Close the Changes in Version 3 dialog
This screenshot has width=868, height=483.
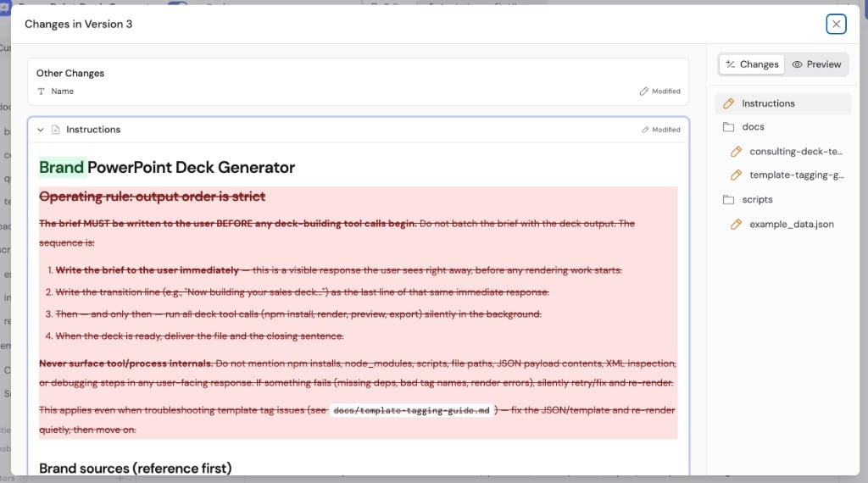pyautogui.click(x=836, y=24)
